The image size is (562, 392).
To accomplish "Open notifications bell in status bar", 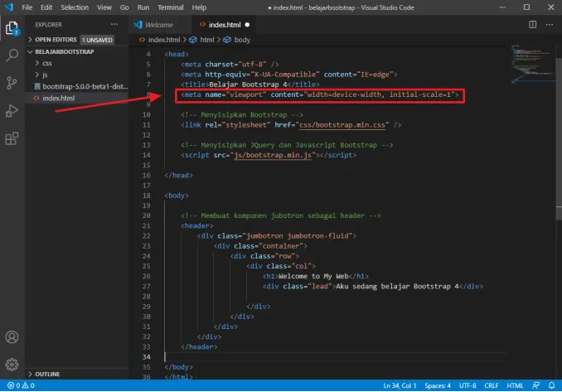I will pos(551,385).
